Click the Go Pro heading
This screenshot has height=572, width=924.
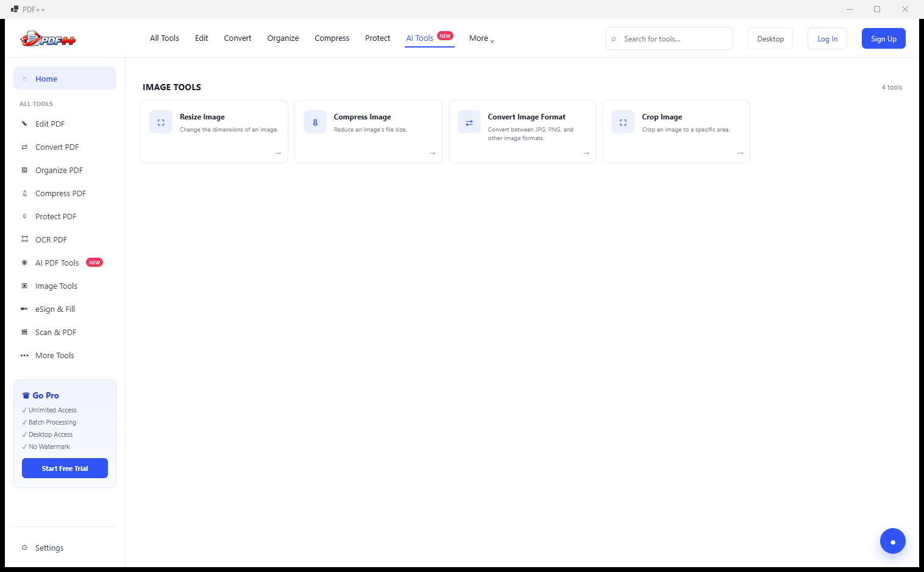pyautogui.click(x=41, y=395)
